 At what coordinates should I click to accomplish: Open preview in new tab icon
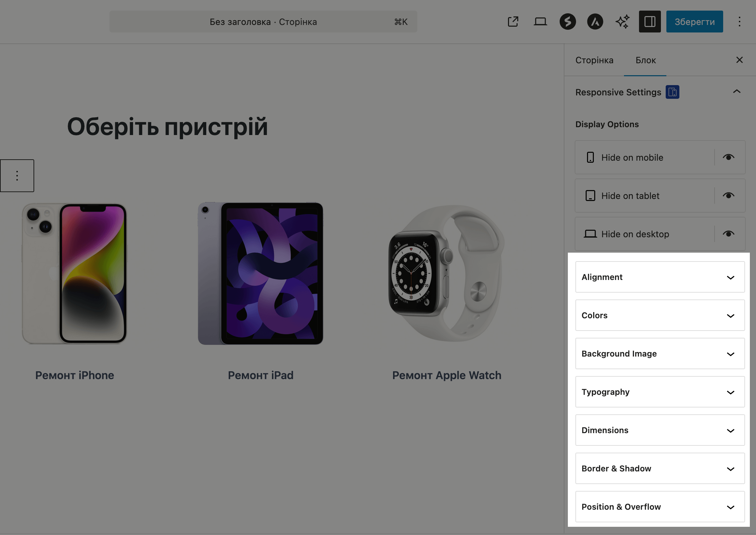pos(513,22)
